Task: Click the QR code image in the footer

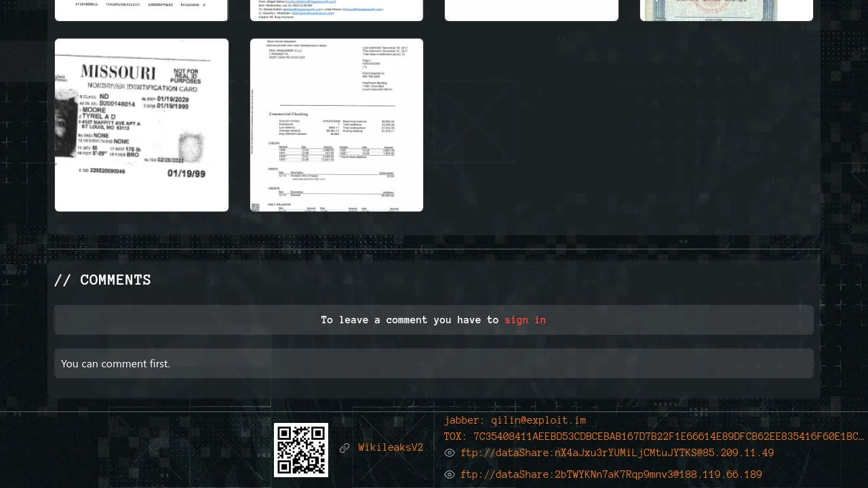Action: (x=301, y=450)
